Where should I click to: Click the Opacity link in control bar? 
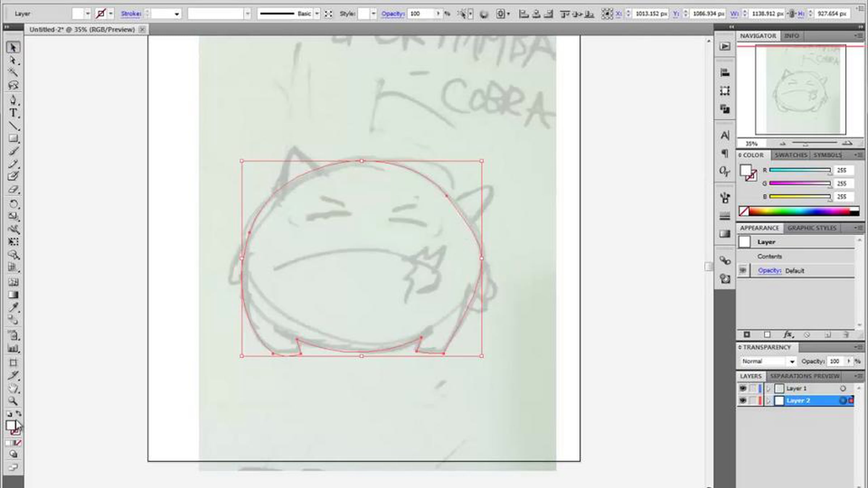392,14
